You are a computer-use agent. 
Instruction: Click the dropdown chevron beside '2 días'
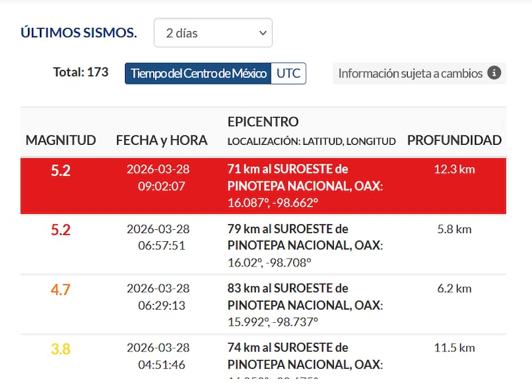262,33
